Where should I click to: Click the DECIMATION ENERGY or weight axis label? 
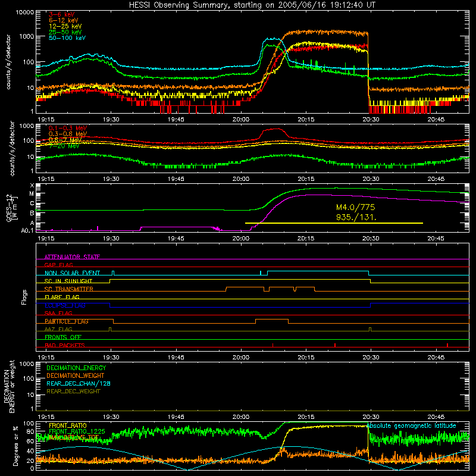coord(9,386)
